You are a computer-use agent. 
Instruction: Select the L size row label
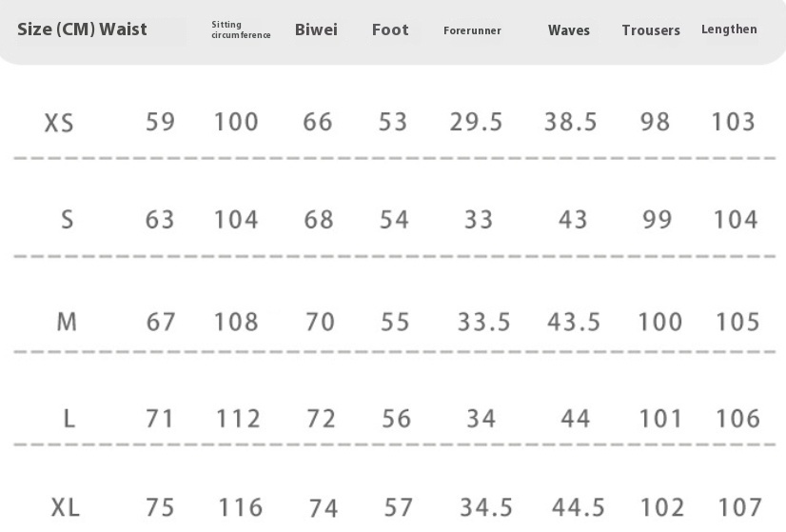pos(69,419)
